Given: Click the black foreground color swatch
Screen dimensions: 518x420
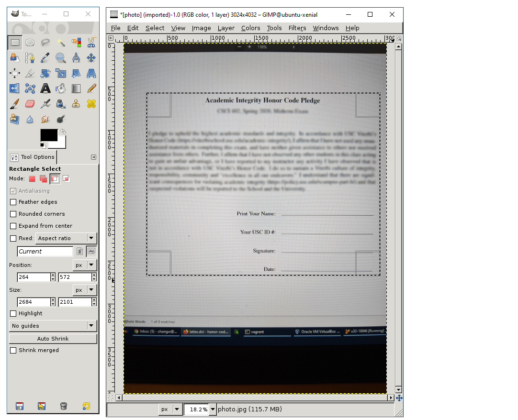Looking at the screenshot, I should click(48, 135).
